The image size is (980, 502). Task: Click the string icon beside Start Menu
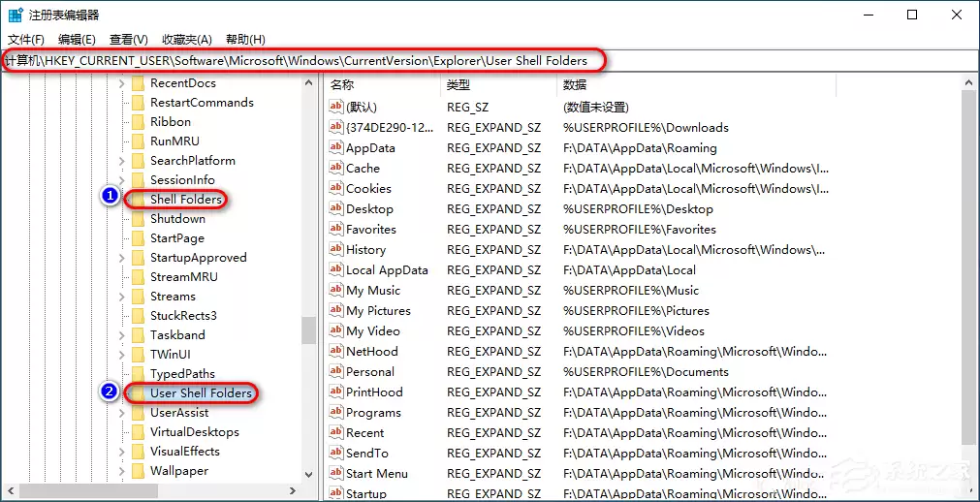(x=336, y=474)
